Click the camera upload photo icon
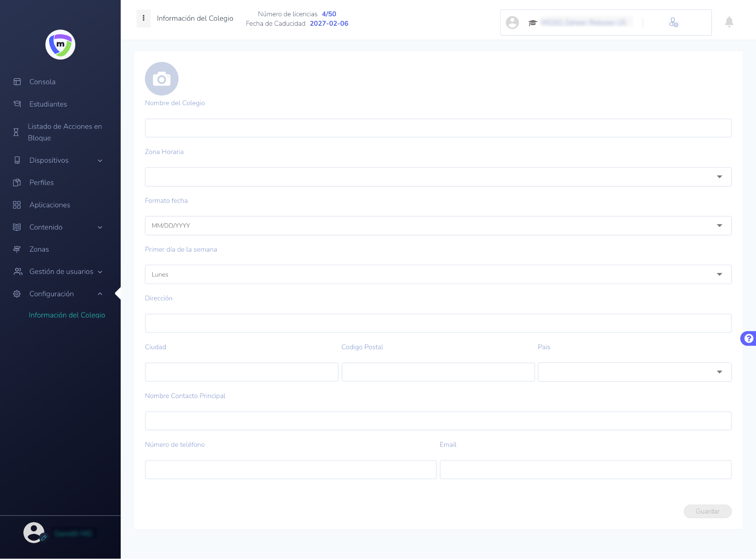 pos(161,79)
